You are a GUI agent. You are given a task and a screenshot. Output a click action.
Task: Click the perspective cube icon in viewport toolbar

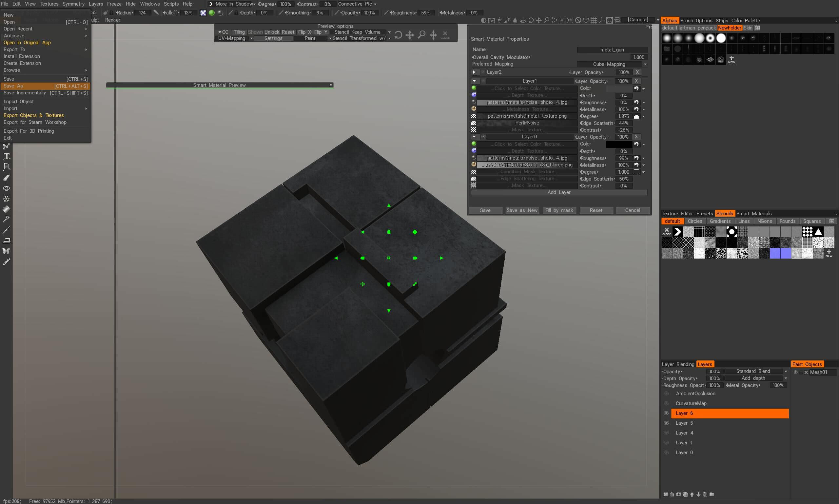(x=586, y=20)
